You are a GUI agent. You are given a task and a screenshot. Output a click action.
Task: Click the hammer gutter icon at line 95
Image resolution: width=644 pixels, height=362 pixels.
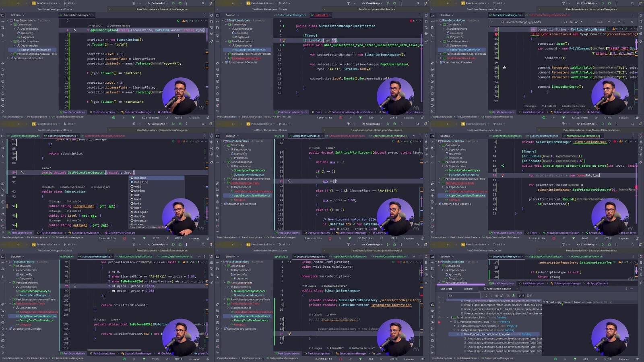pyautogui.click(x=289, y=181)
